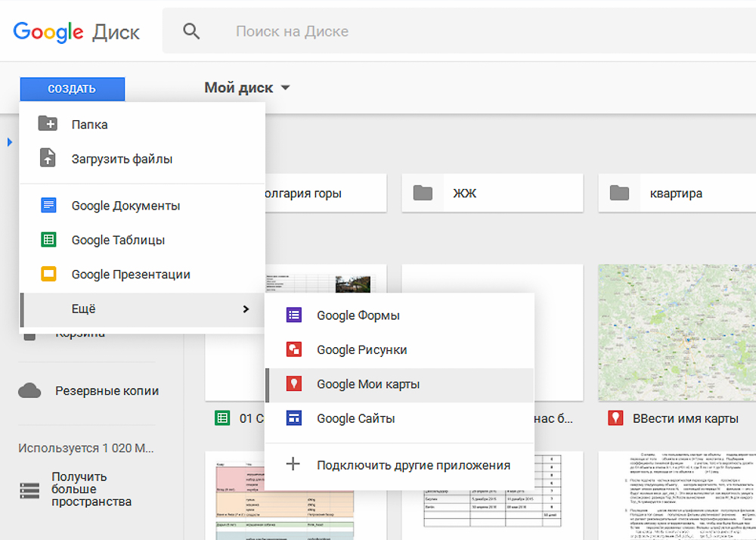This screenshot has height=540, width=756.
Task: Select Google Формы in the submenu
Action: click(399, 315)
